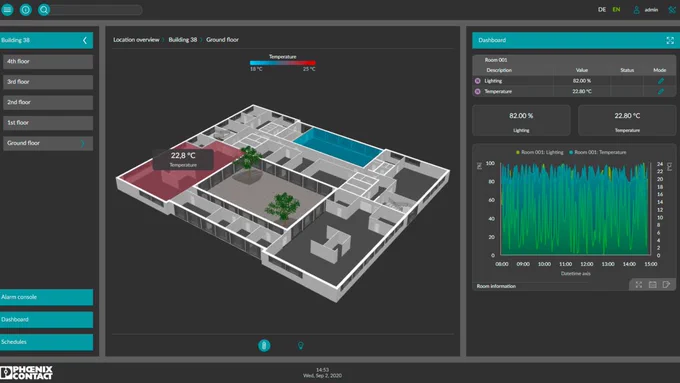Click the Status column header
The width and height of the screenshot is (680, 383).
coord(627,70)
